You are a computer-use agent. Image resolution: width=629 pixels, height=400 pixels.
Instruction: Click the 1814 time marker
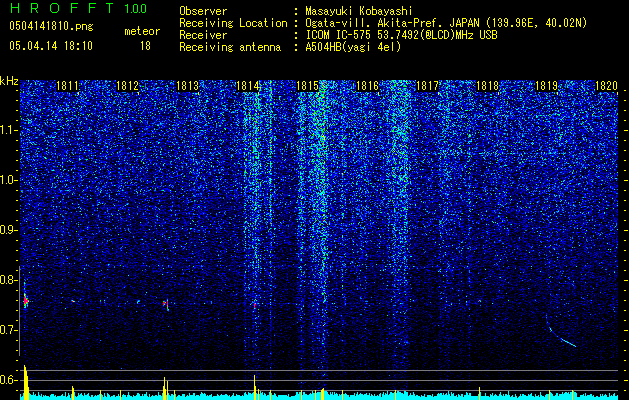248,86
